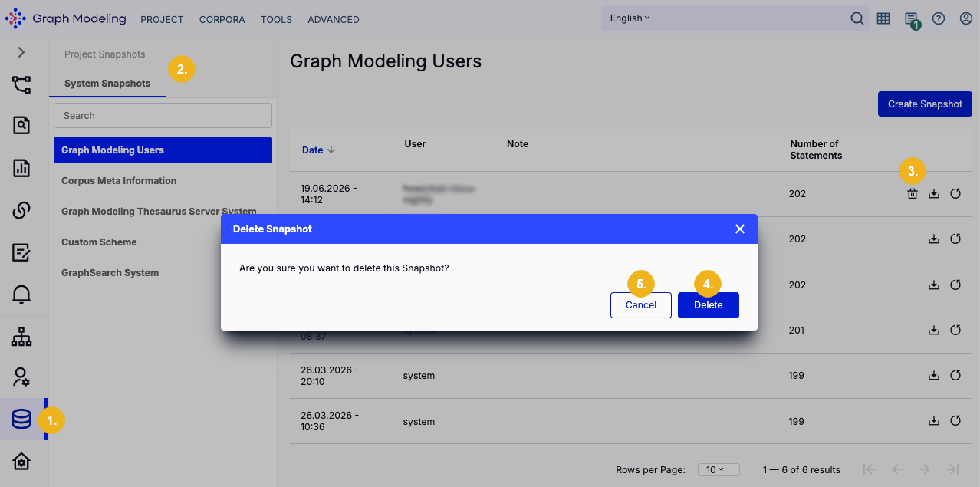This screenshot has width=980, height=487.
Task: Restore the 26.03.2026 - 10:36 snapshot
Action: click(x=955, y=421)
